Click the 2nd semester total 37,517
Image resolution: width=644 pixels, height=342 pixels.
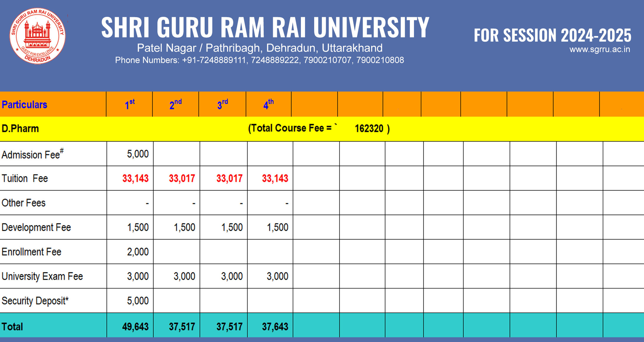point(182,327)
